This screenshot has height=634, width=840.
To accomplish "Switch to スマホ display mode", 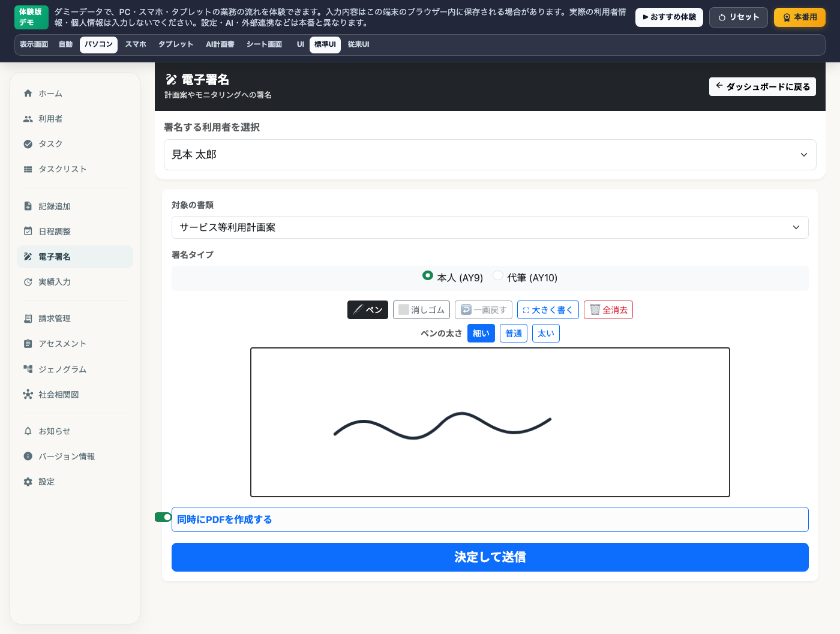I will point(136,45).
